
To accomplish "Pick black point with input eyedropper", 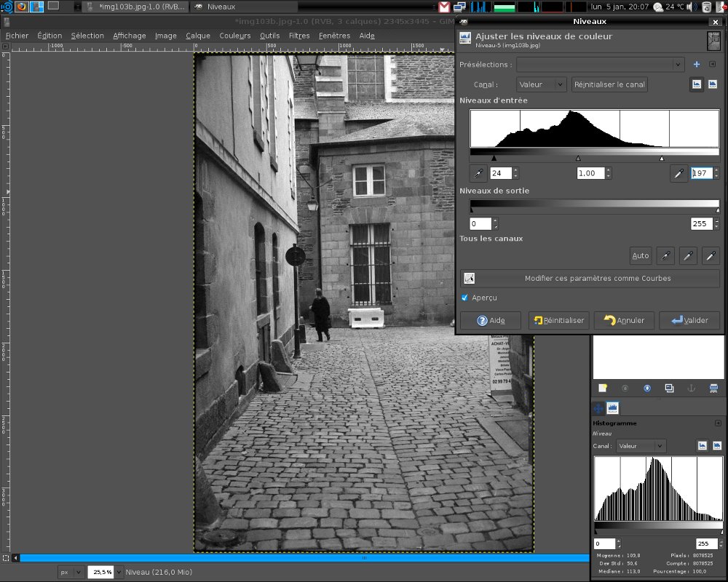I will tap(478, 174).
